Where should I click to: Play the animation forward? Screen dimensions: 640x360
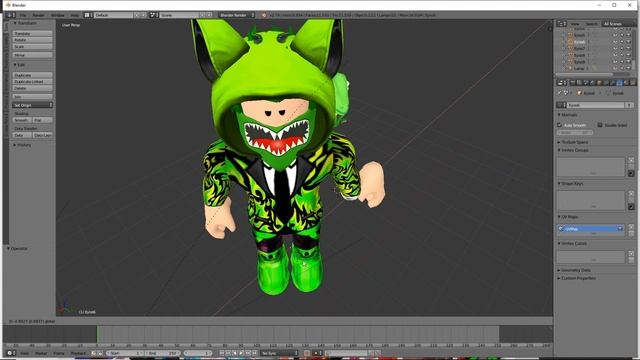[241, 353]
